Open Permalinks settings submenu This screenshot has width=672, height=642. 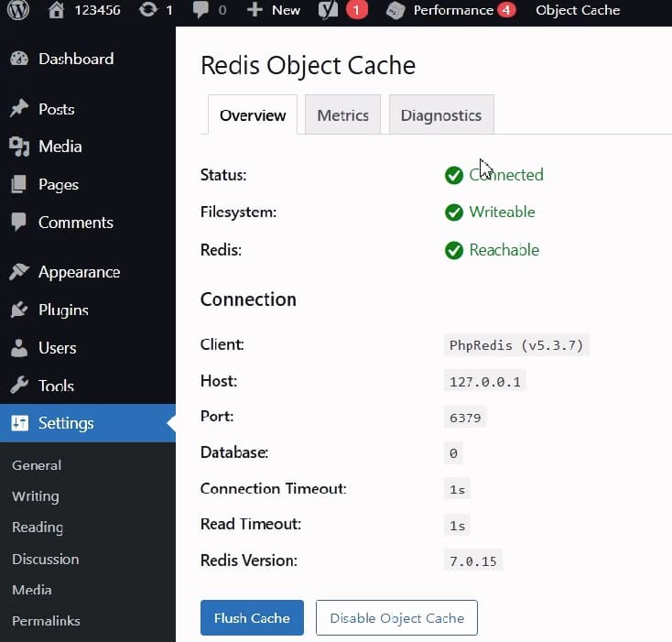(x=46, y=621)
